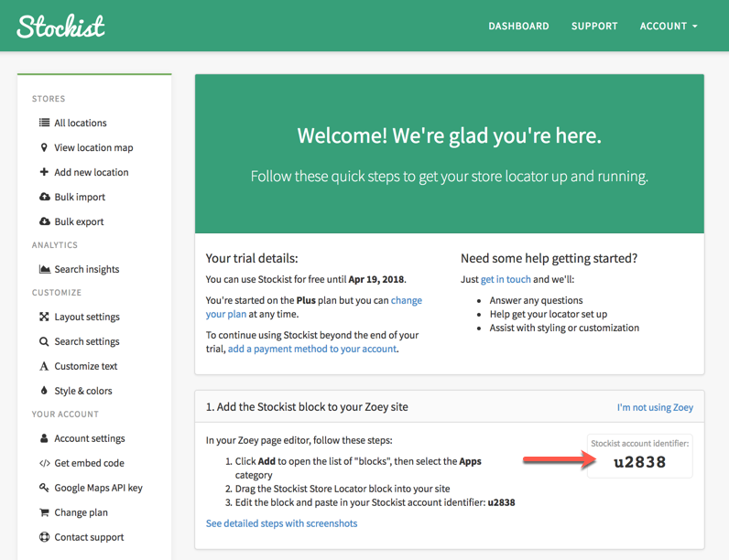Click the cloud download icon for Bulk export
729x560 pixels.
coord(45,221)
